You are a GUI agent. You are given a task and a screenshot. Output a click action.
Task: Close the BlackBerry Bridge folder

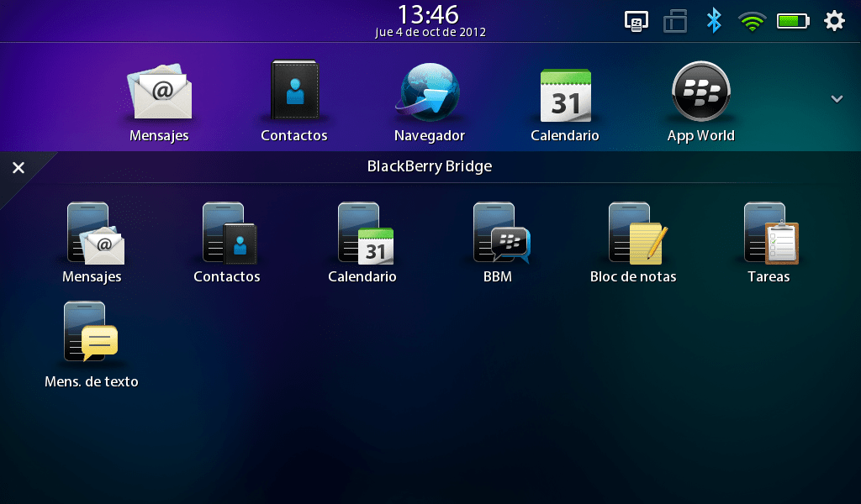pyautogui.click(x=18, y=168)
